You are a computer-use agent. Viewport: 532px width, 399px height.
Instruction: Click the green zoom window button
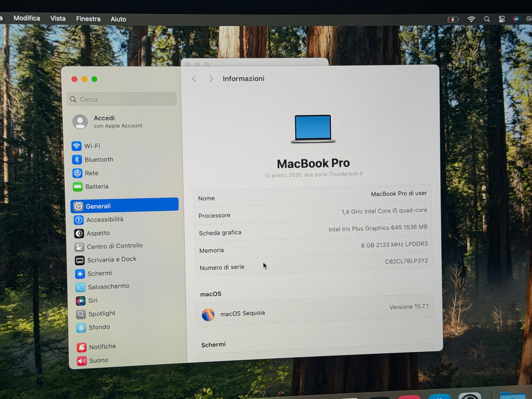94,79
